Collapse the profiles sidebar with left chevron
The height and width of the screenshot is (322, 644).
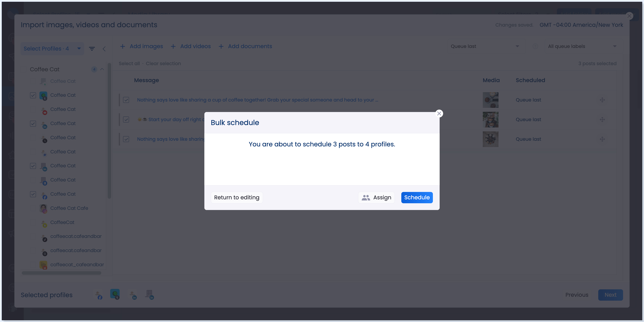point(104,49)
